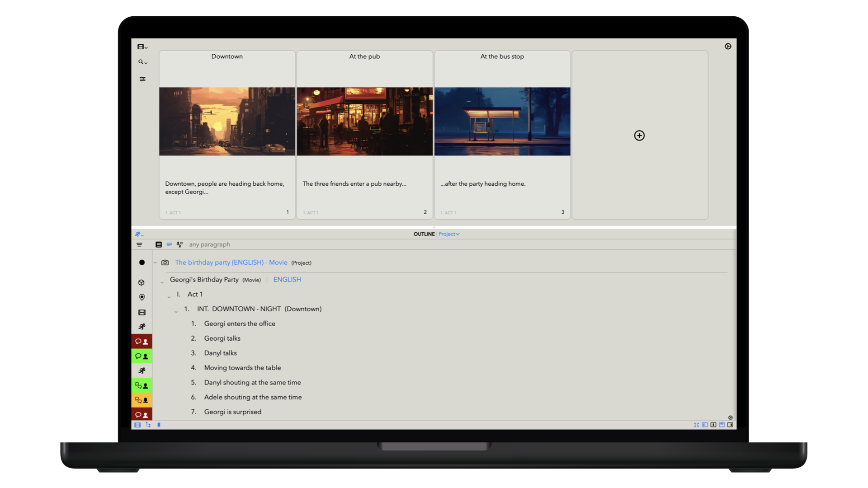Screen dimensions: 868x488
Task: Open the Project dropdown next to OUTLINE
Action: click(448, 234)
